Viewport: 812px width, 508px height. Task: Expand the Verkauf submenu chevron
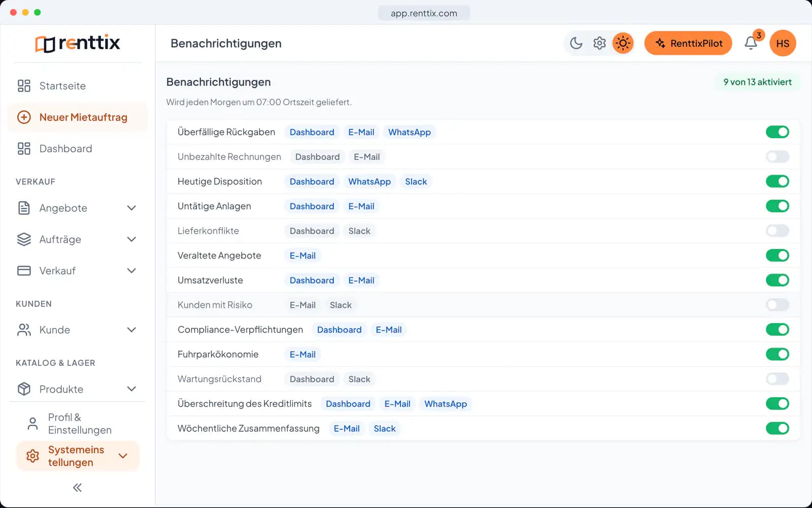coord(131,271)
